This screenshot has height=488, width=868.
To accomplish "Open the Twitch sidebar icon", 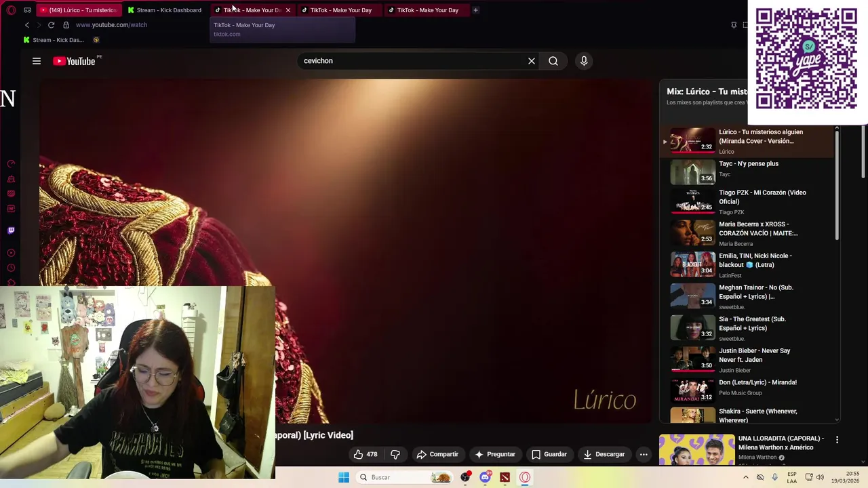I will tap(11, 230).
